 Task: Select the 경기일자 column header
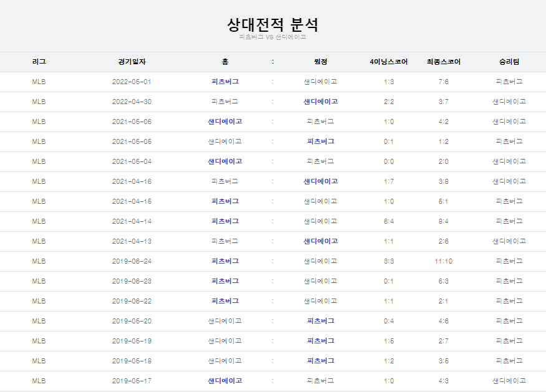click(132, 62)
